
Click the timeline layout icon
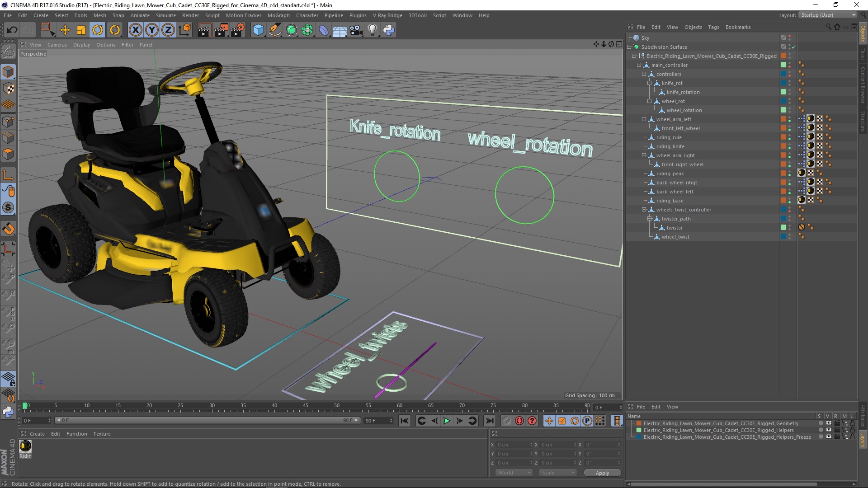click(x=617, y=421)
